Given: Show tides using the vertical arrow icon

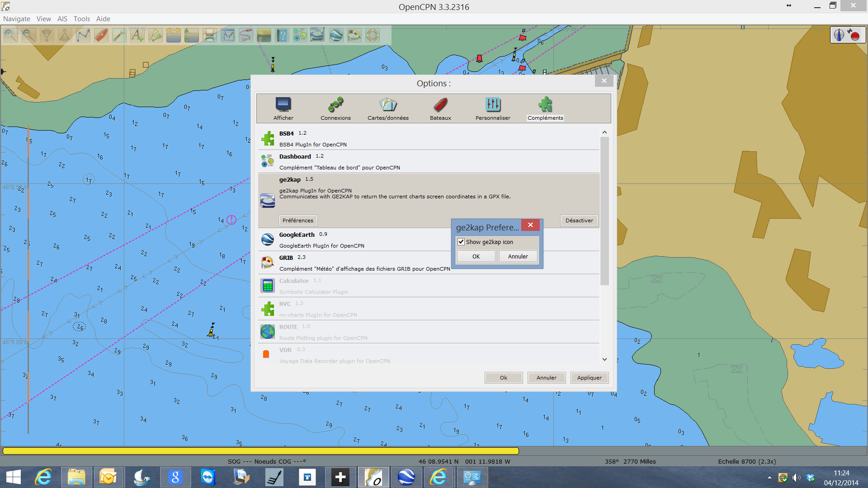Looking at the screenshot, I should (192, 35).
